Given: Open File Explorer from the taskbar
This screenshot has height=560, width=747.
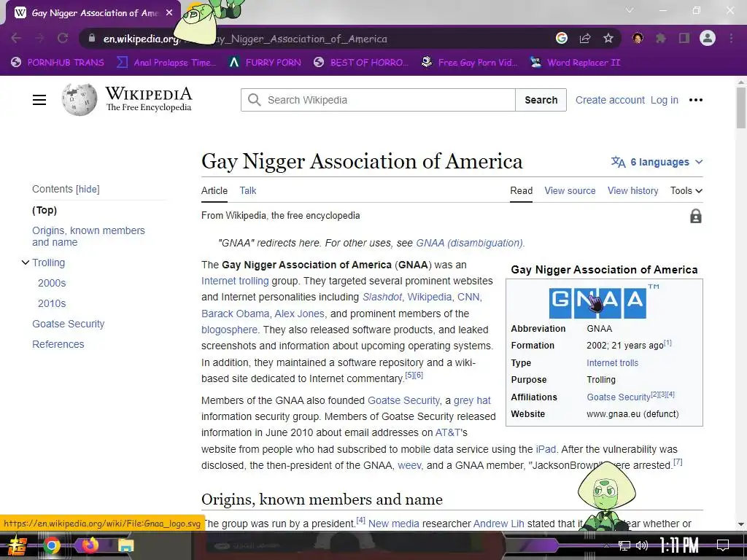Looking at the screenshot, I should point(125,545).
